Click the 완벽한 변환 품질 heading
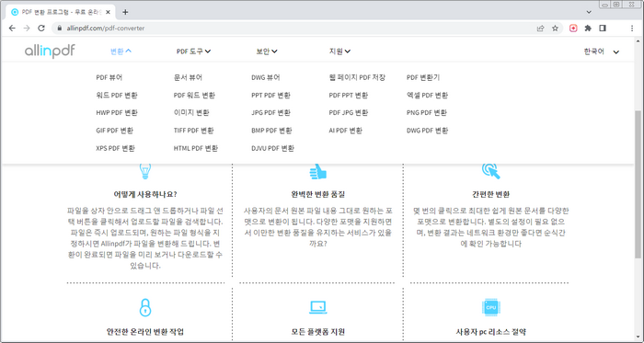This screenshot has width=644, height=343. point(317,194)
